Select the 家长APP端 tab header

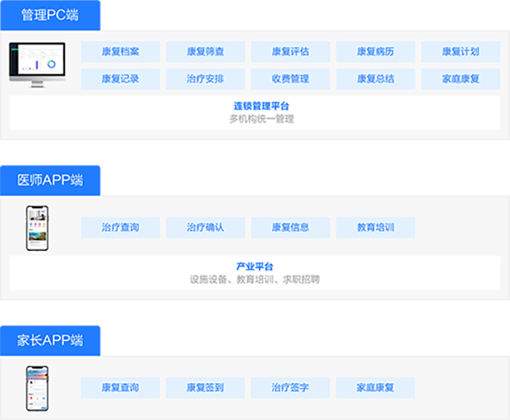52,340
